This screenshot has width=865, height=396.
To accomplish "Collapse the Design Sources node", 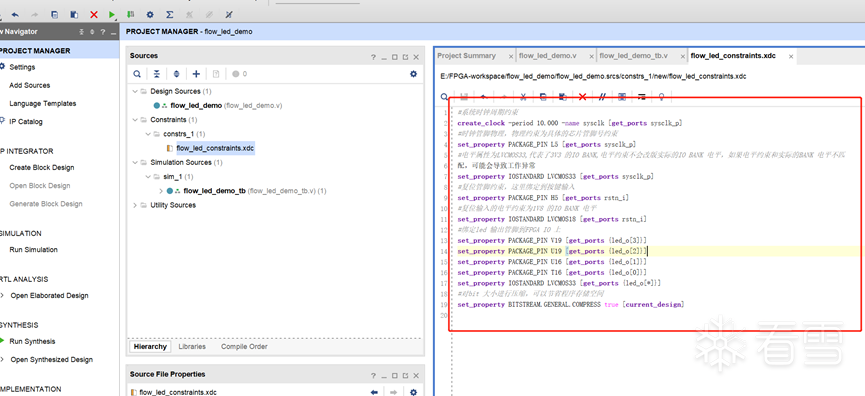I will 135,91.
